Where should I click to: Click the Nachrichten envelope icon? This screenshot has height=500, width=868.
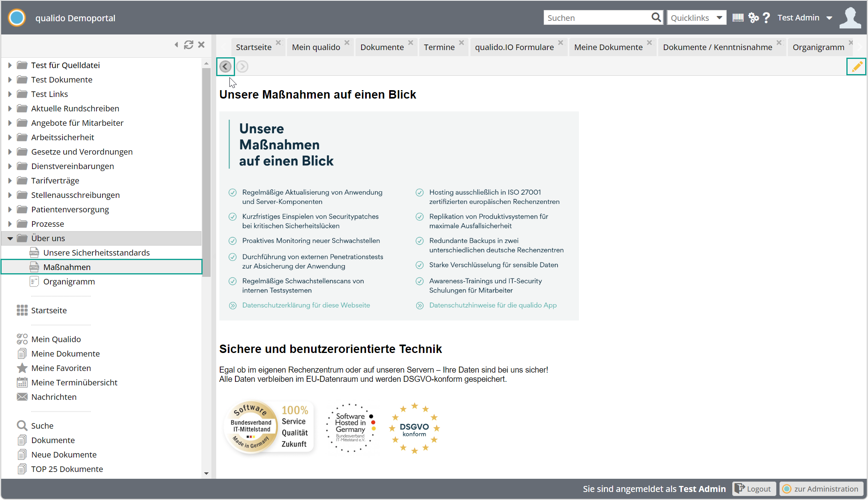pyautogui.click(x=22, y=397)
